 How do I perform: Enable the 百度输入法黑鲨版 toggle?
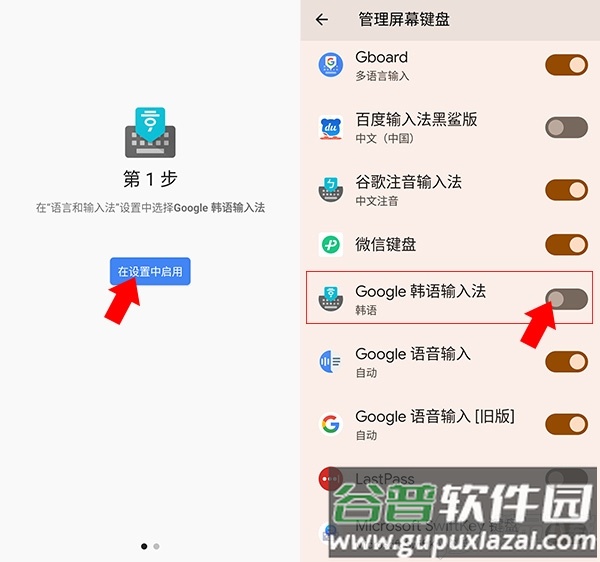[566, 127]
